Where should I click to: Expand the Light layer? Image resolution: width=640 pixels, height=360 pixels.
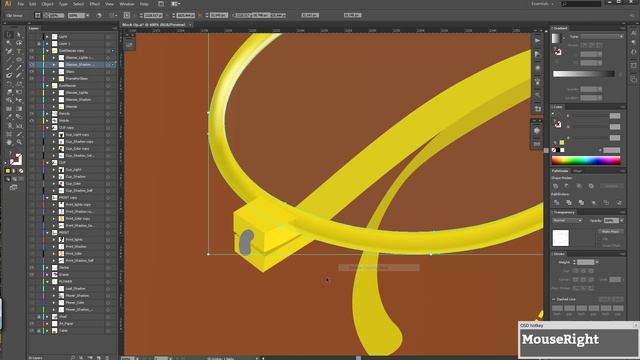47,37
